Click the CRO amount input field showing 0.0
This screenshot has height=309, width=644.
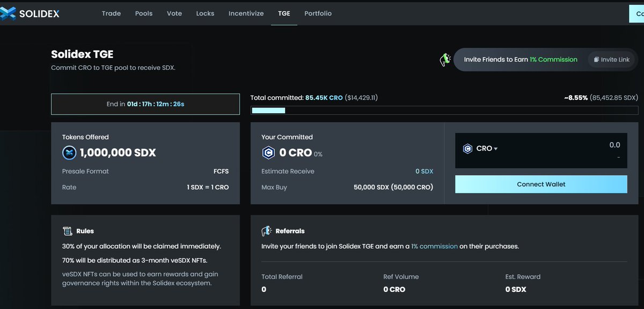pos(541,150)
